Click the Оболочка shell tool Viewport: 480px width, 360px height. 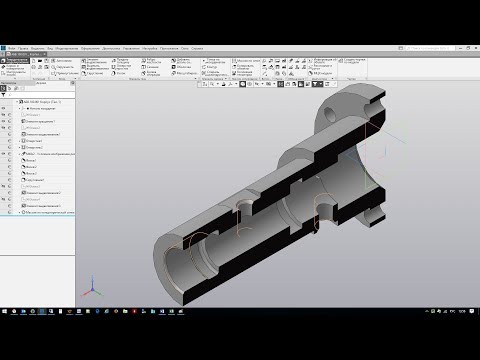181,67
